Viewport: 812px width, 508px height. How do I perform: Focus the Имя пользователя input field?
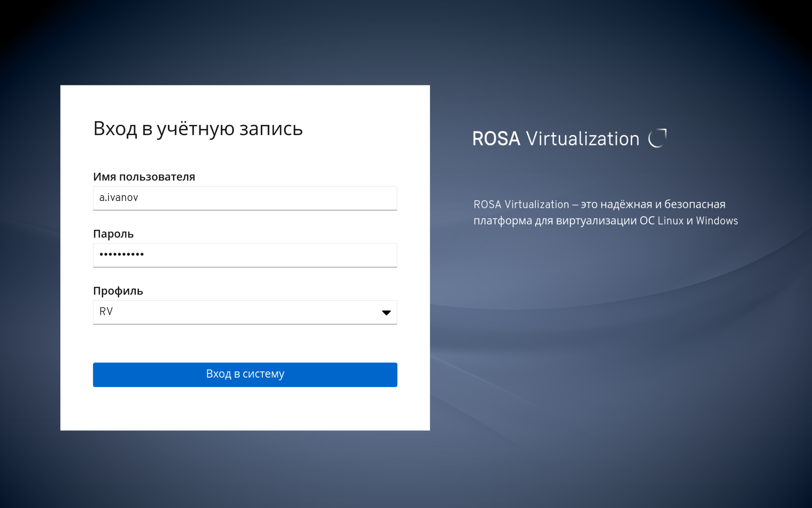pyautogui.click(x=245, y=198)
